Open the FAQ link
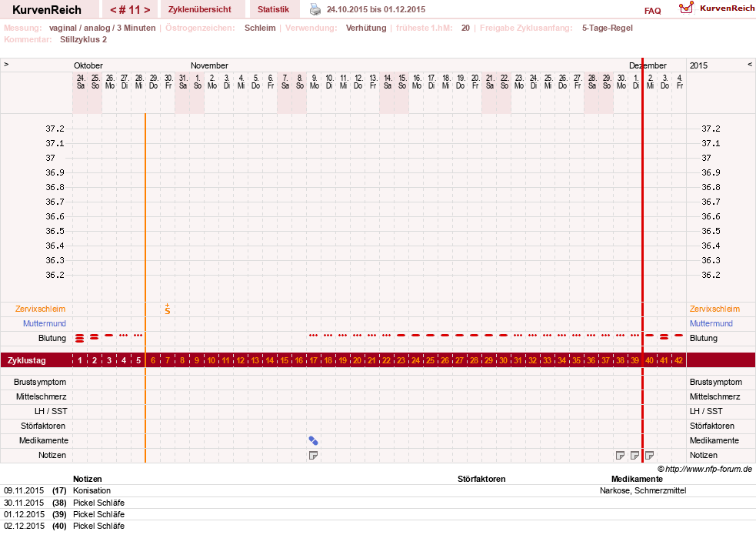 coord(652,11)
